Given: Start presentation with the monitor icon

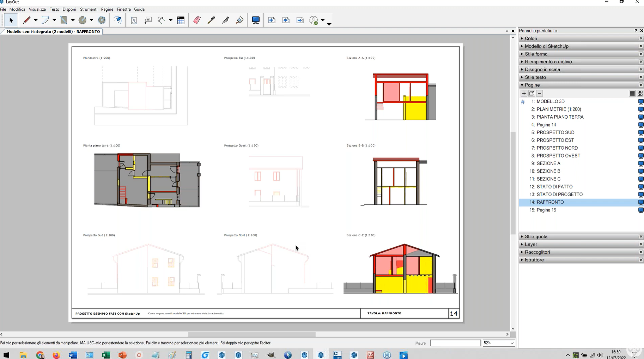Looking at the screenshot, I should [x=256, y=20].
